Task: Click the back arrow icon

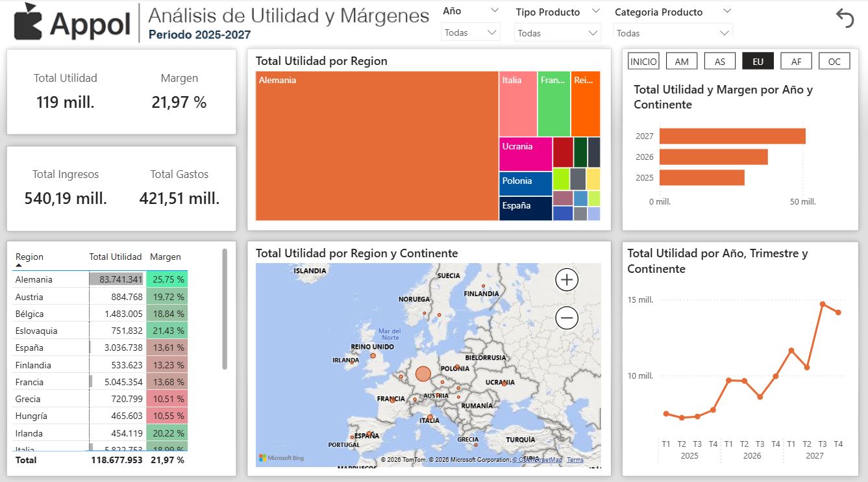Action: pos(845,18)
